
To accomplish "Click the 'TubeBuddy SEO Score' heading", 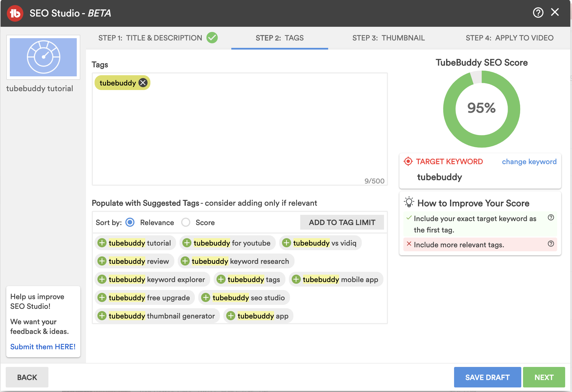I will point(481,62).
